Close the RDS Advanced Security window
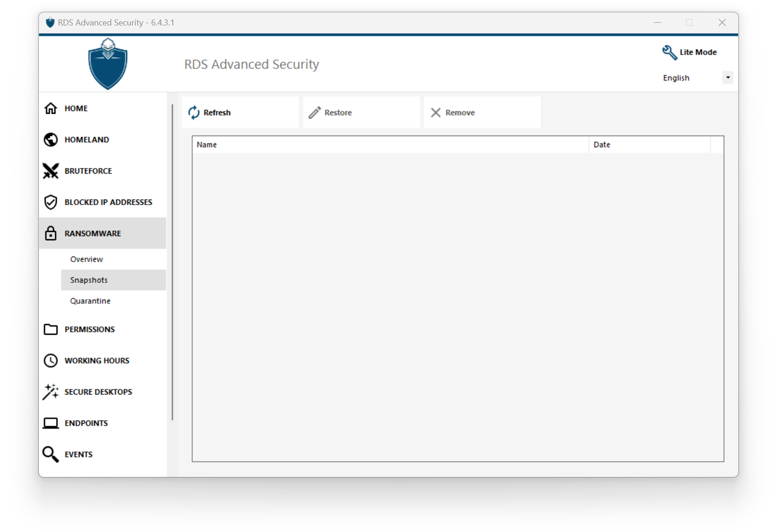 point(722,23)
